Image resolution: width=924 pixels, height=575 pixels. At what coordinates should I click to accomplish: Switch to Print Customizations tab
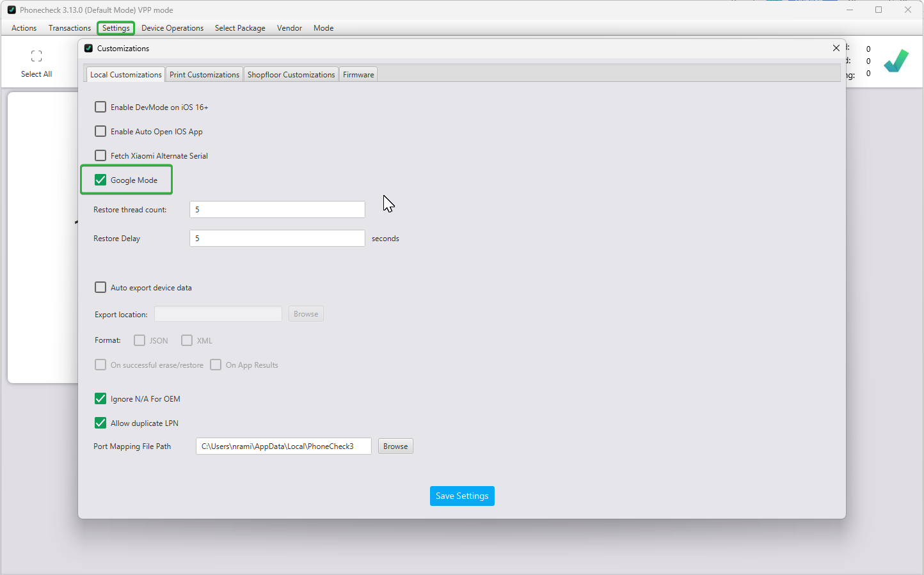click(204, 75)
